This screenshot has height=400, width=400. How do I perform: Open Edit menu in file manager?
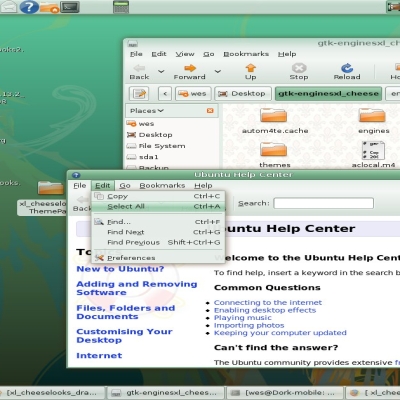pyautogui.click(x=159, y=54)
